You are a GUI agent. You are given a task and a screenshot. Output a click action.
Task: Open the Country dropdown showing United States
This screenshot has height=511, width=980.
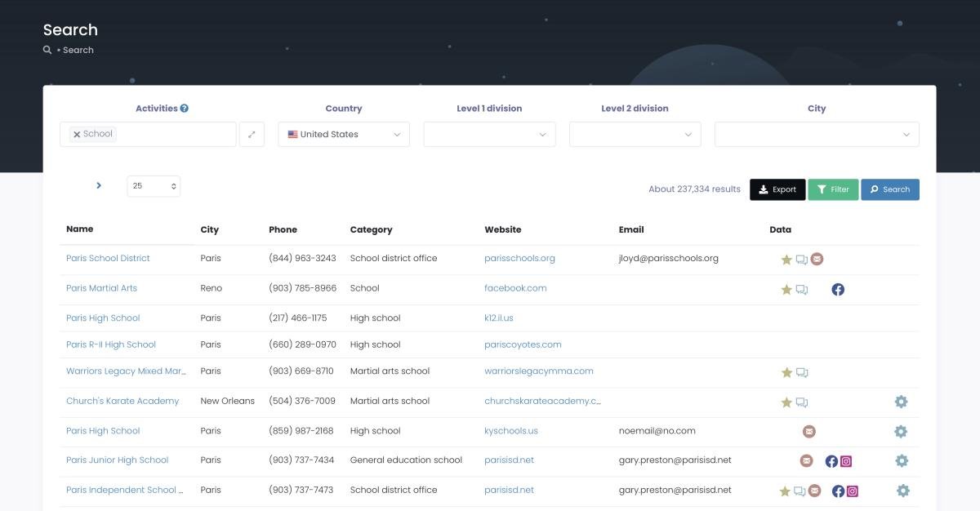click(x=344, y=135)
